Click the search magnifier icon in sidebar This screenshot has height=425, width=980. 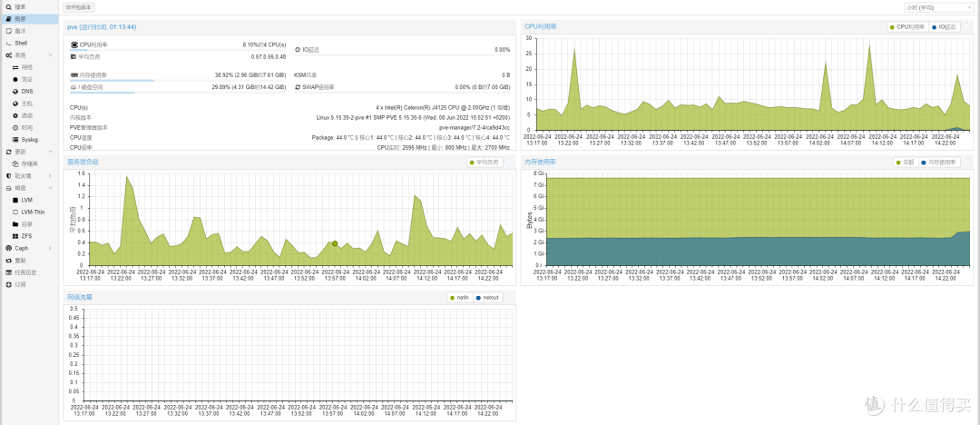(x=9, y=7)
